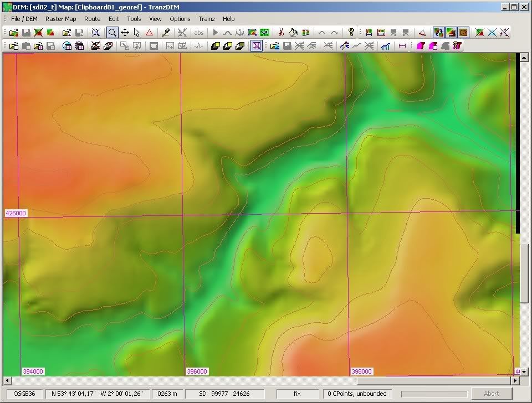Expand the Options menu
Screen dimensions: 532x403
click(x=180, y=19)
